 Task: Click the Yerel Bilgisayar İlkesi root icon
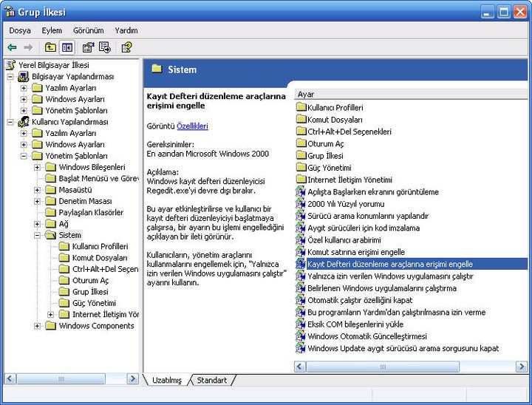[10, 65]
